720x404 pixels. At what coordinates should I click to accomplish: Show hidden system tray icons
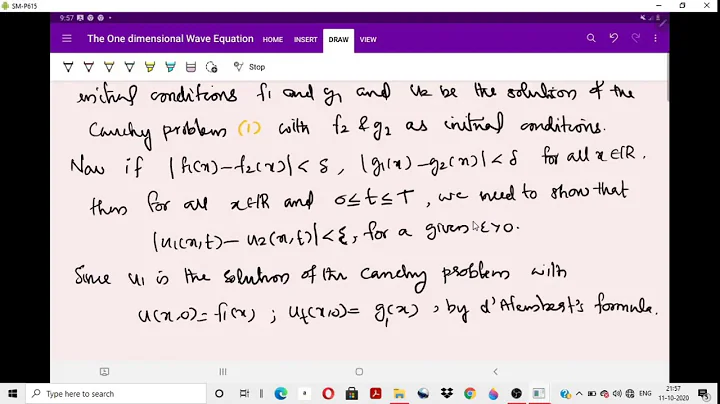pyautogui.click(x=579, y=393)
